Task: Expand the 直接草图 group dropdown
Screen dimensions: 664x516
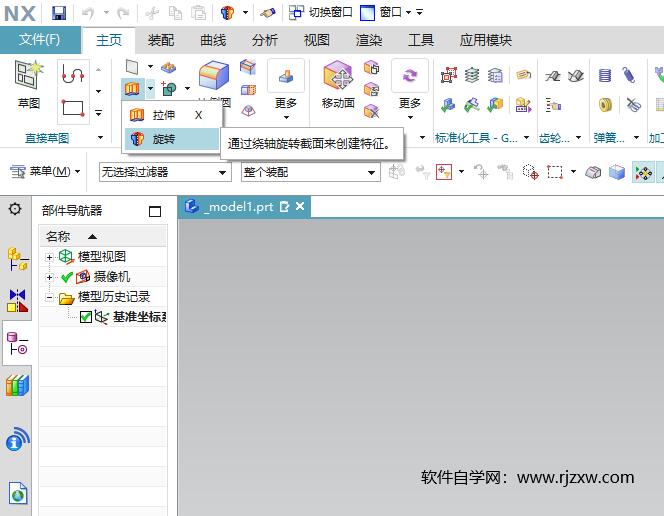Action: point(100,138)
